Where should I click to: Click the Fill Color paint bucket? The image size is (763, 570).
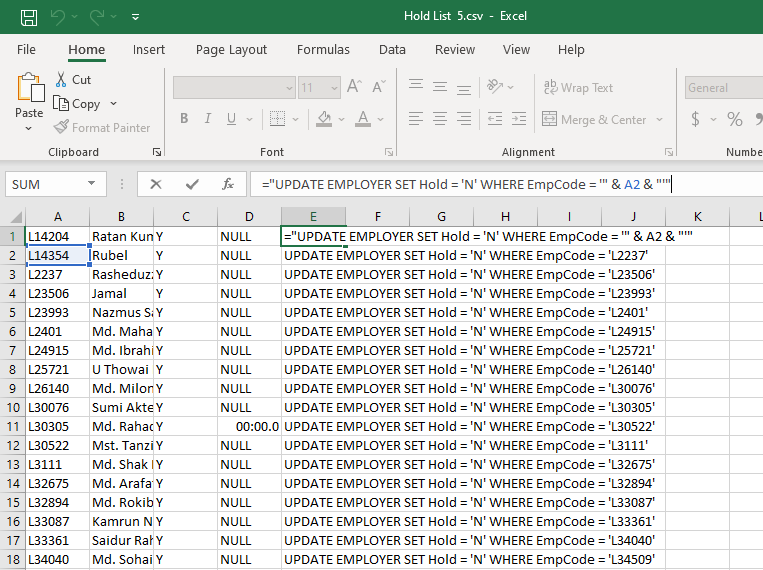click(x=323, y=119)
